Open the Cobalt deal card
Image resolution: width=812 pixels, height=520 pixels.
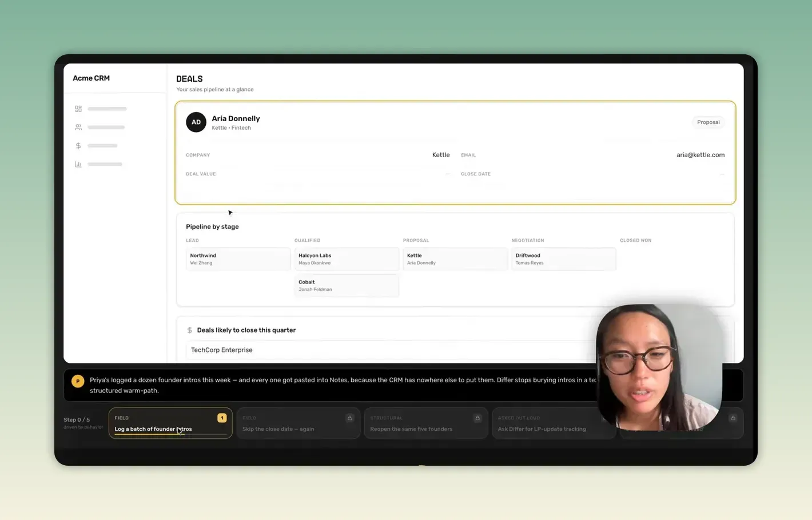[347, 285]
